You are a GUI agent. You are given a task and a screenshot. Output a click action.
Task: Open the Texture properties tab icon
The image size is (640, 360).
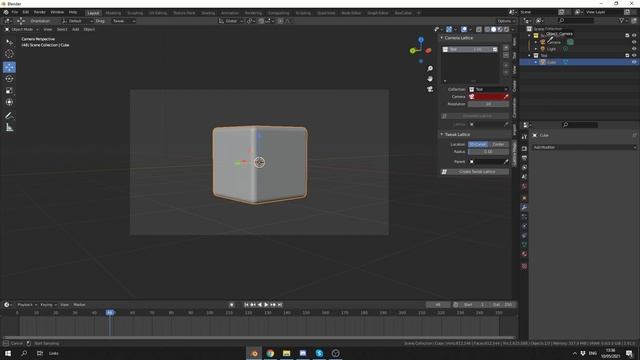click(x=524, y=266)
